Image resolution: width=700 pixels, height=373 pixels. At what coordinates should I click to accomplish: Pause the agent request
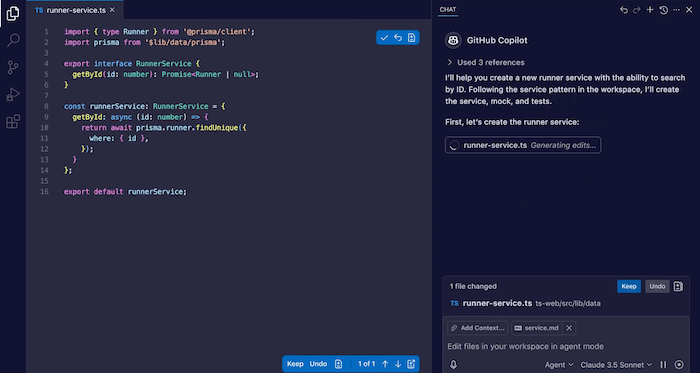[x=663, y=365]
